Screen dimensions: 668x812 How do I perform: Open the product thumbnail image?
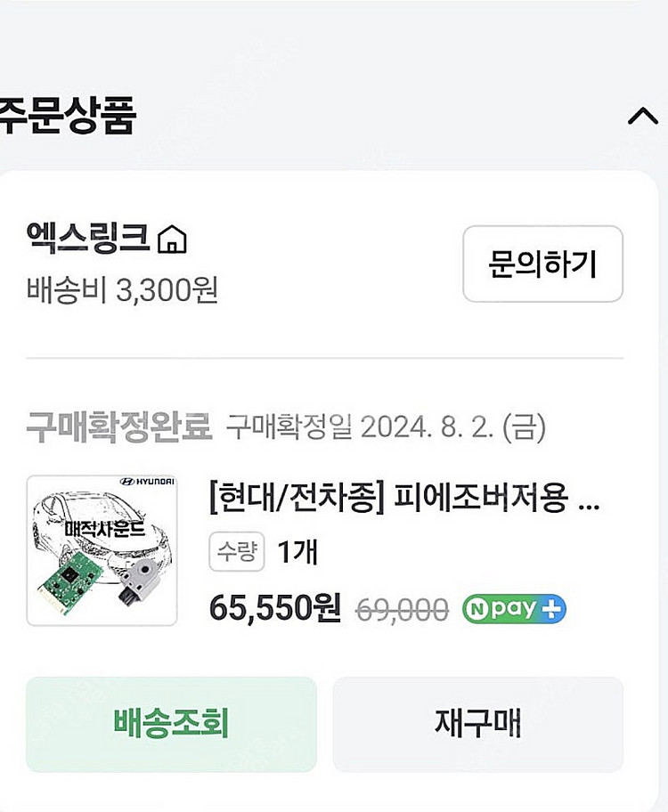pos(102,550)
